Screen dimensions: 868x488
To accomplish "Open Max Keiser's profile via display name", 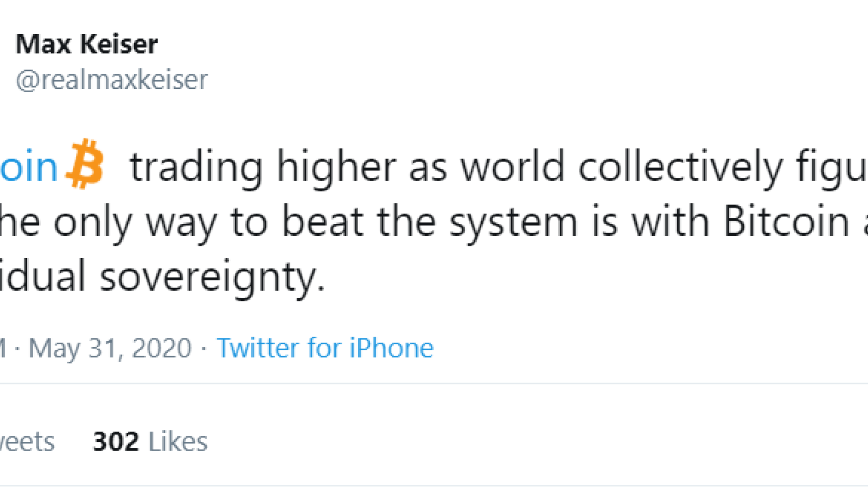I will coord(87,44).
